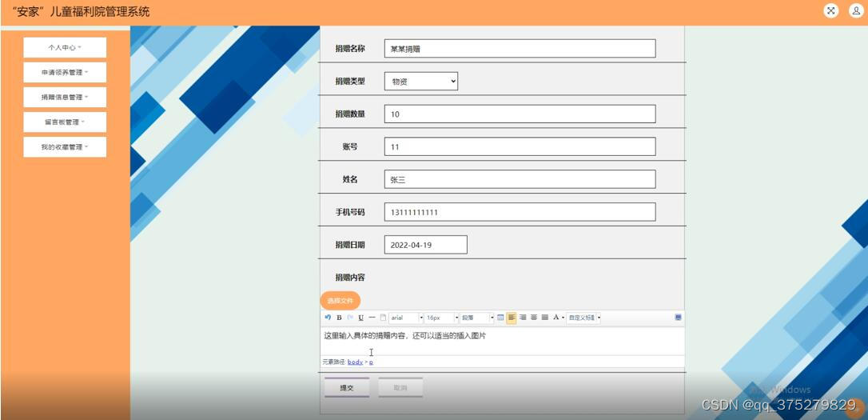Expand the 个人中心 sidebar menu

coord(65,48)
